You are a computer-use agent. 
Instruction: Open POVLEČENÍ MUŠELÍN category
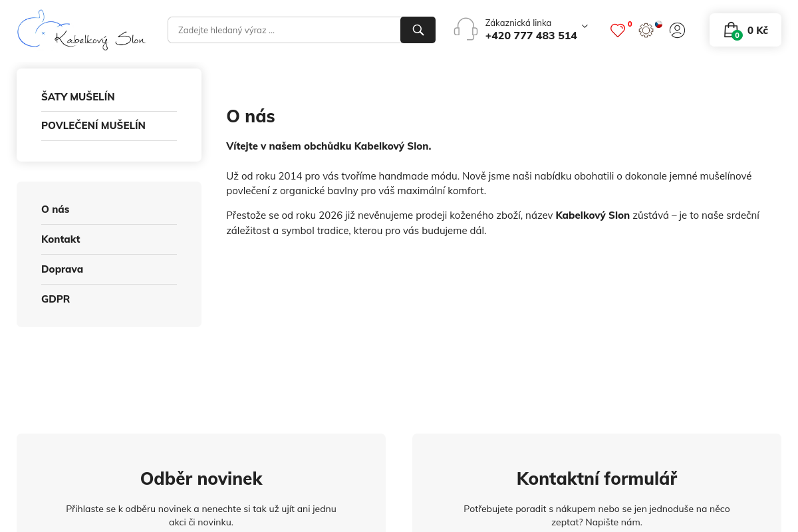coord(93,126)
